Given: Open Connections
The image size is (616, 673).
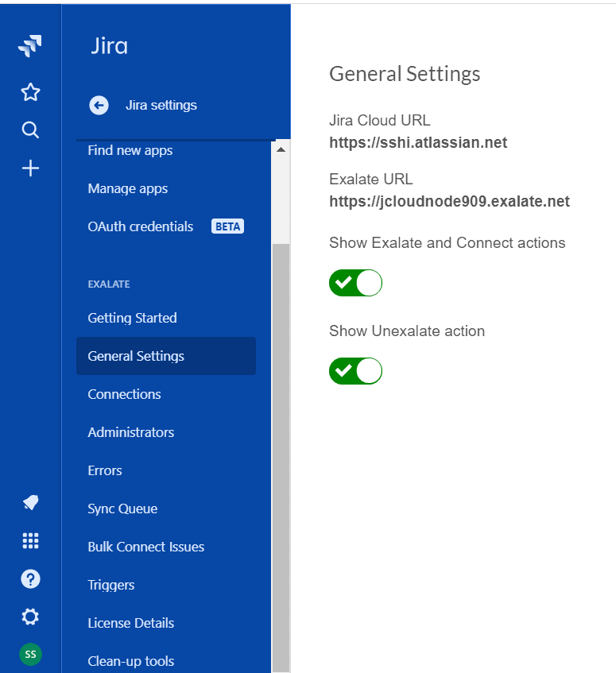Looking at the screenshot, I should click(x=124, y=394).
